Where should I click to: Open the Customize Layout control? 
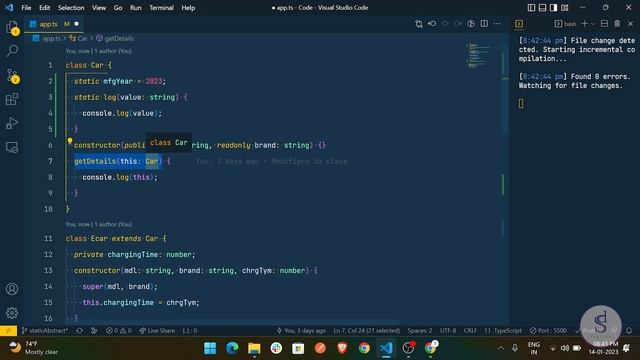click(565, 8)
